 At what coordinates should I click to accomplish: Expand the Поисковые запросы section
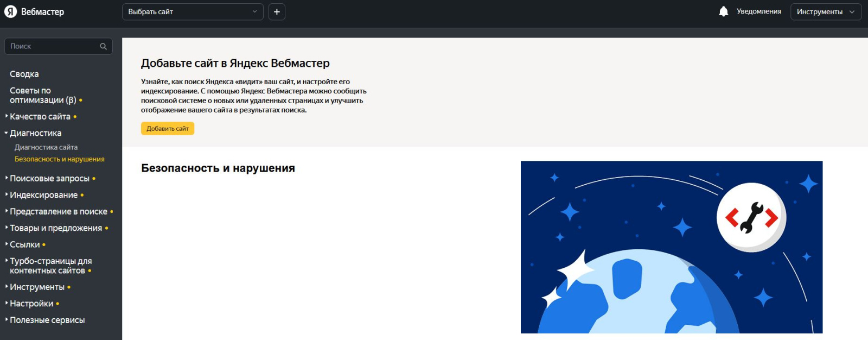tap(50, 178)
